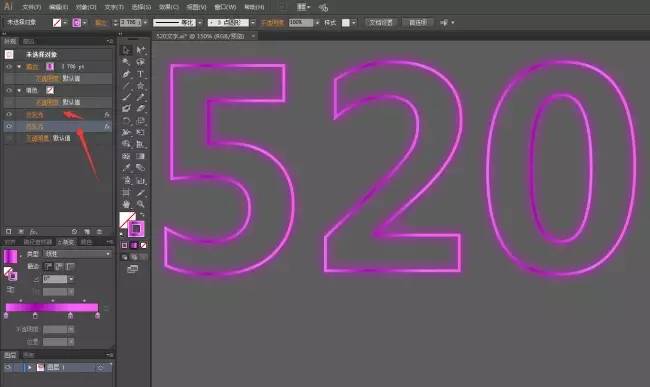This screenshot has width=650, height=387.
Task: Delete selected item in Appearance panel
Action: (99, 232)
